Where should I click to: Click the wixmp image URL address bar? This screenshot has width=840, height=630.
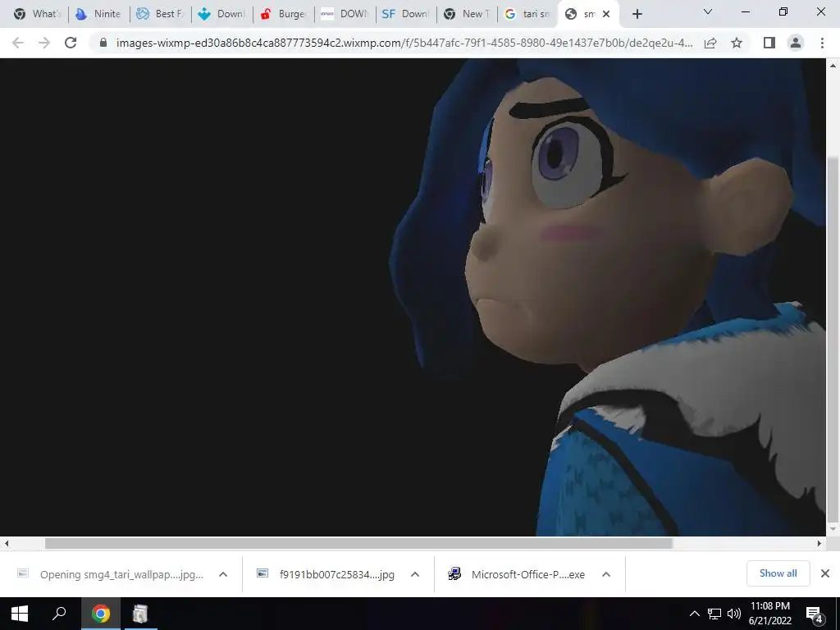click(404, 43)
